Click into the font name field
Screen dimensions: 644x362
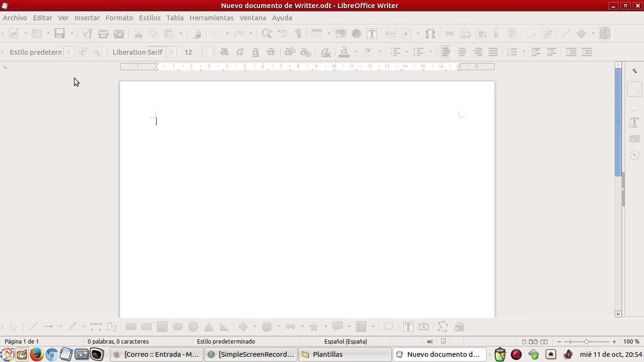click(139, 52)
